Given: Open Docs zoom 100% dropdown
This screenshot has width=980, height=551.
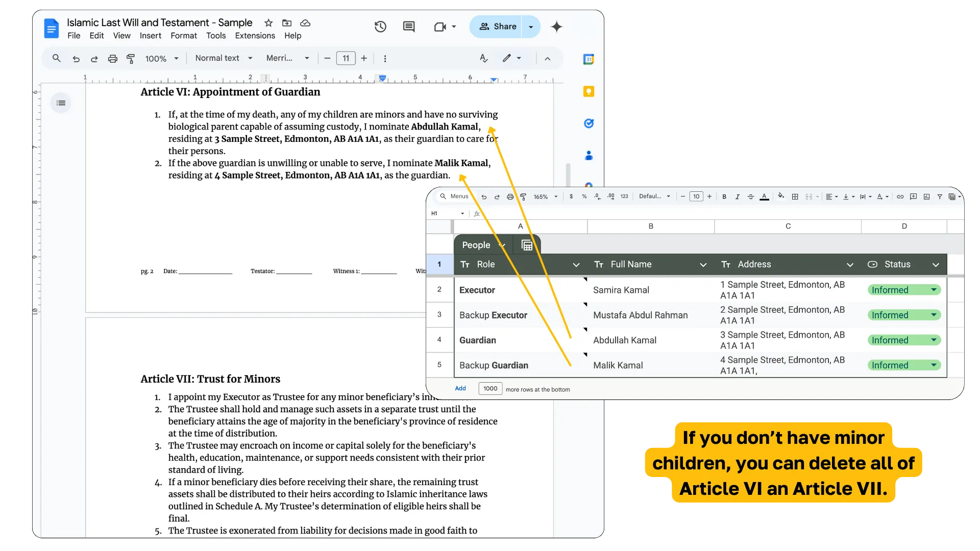Looking at the screenshot, I should (162, 59).
